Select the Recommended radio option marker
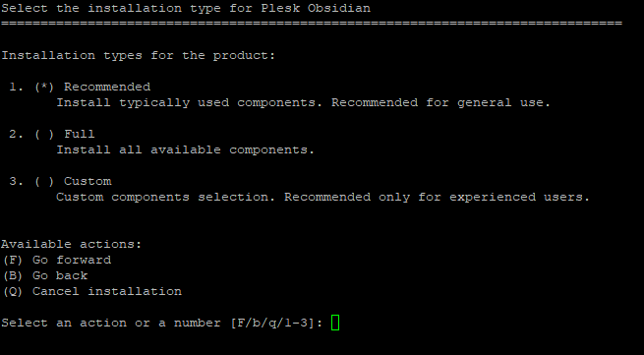Image resolution: width=644 pixels, height=355 pixels. 44,88
